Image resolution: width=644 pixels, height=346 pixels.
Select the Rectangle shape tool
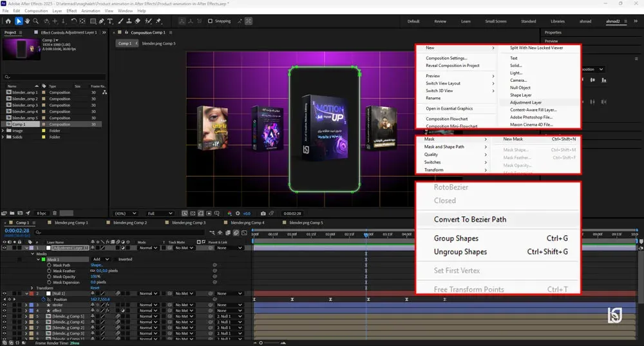(x=93, y=21)
